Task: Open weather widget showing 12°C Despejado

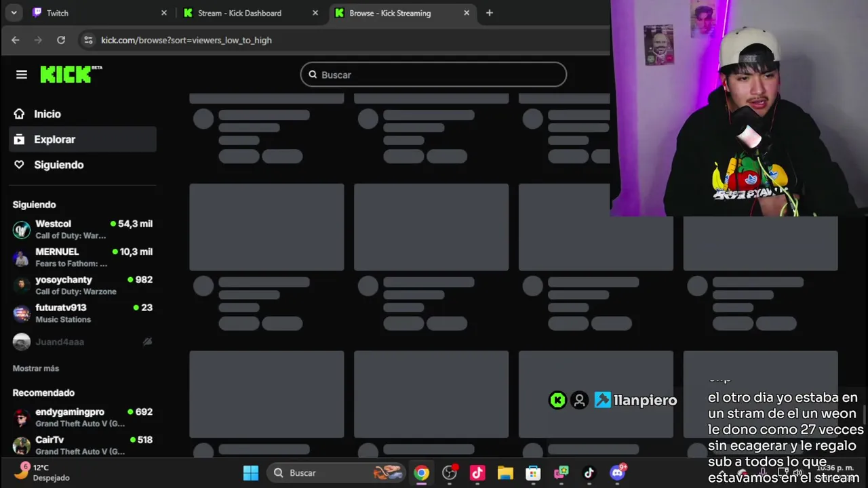Action: (43, 472)
